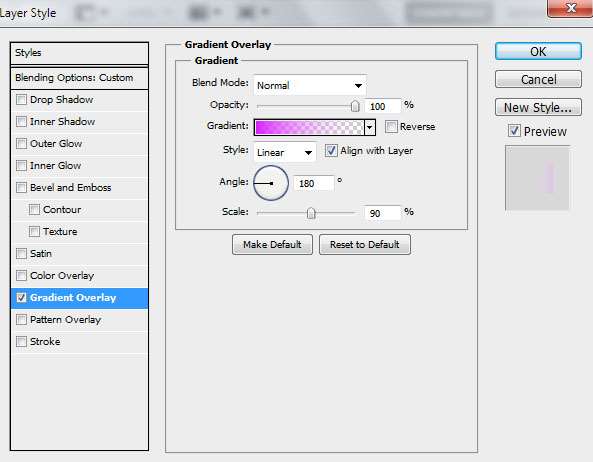Click Make Default button

coord(272,245)
